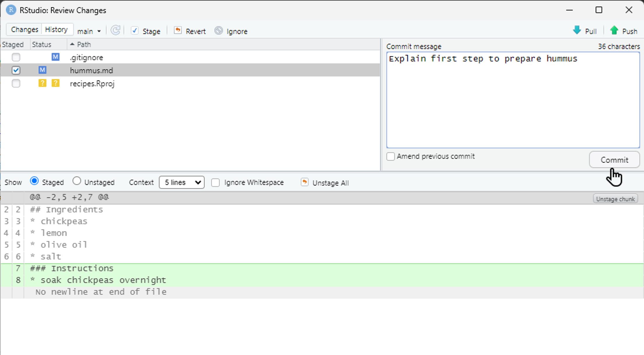Enable Amend previous commit
The width and height of the screenshot is (644, 355).
point(391,157)
